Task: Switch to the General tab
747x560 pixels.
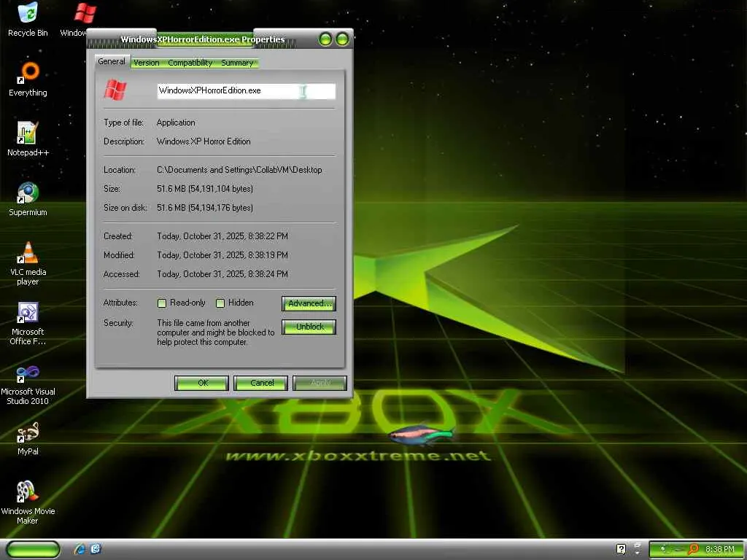Action: pyautogui.click(x=112, y=61)
